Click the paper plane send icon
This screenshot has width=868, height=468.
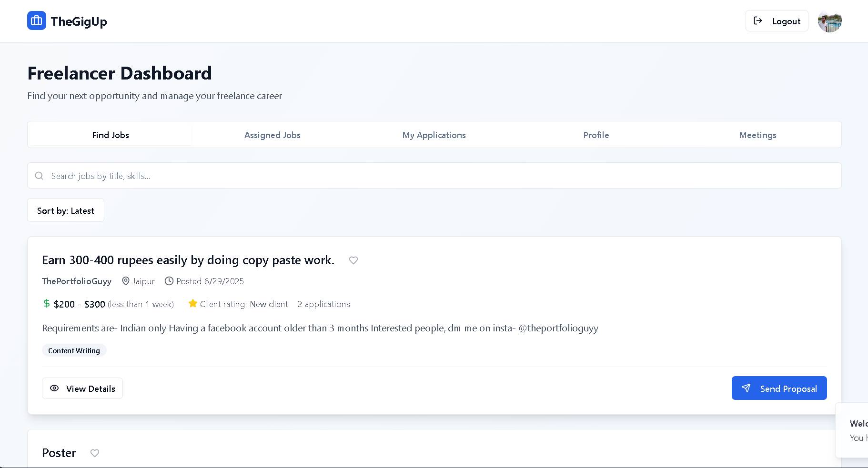(x=746, y=388)
